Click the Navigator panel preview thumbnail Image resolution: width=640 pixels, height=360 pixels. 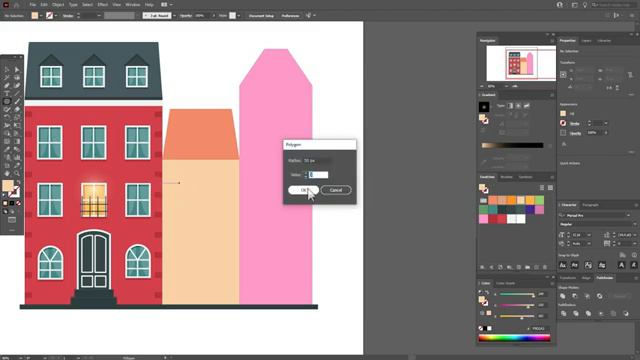(521, 63)
